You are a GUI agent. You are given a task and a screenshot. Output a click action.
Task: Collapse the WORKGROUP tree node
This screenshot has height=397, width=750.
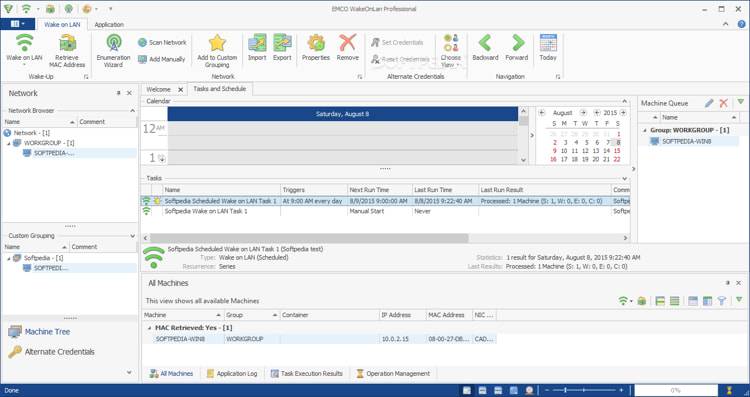(9, 143)
